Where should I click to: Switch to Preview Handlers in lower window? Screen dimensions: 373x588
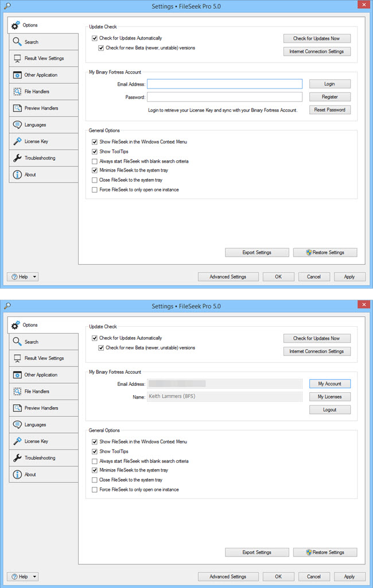pyautogui.click(x=44, y=408)
